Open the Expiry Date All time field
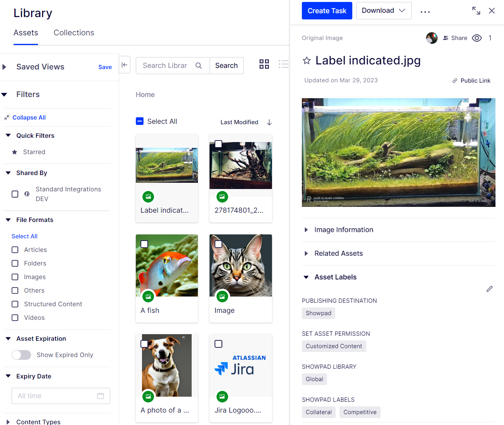504x425 pixels. pos(61,396)
